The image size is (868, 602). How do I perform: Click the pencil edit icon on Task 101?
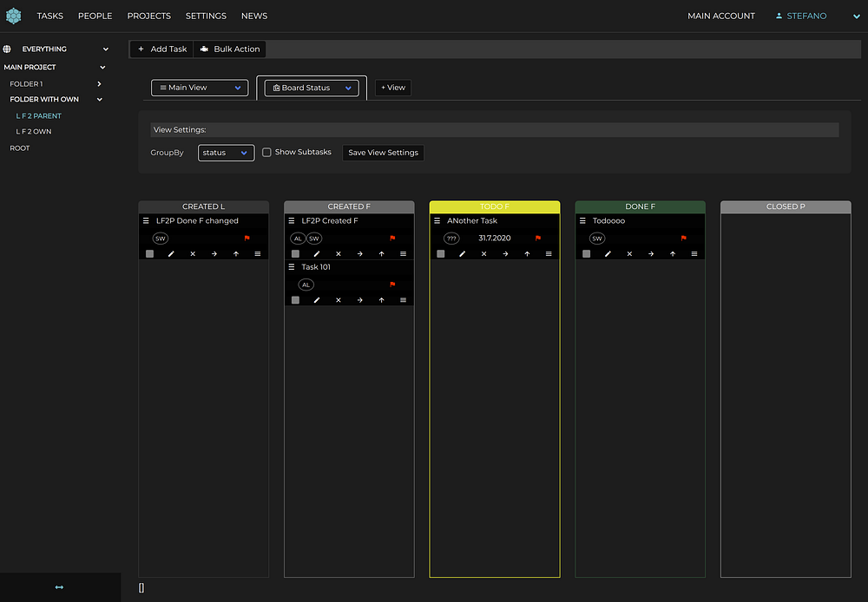(x=317, y=300)
